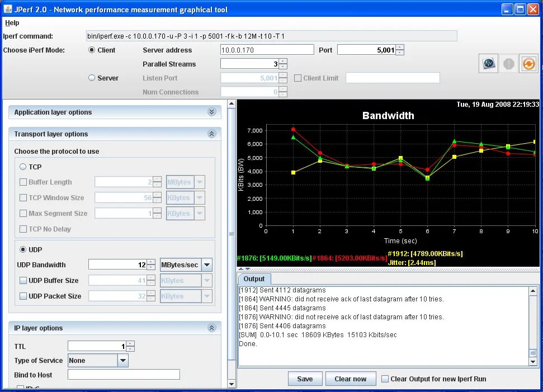Collapse Transport layer options panel
The width and height of the screenshot is (543, 392).
pyautogui.click(x=211, y=134)
